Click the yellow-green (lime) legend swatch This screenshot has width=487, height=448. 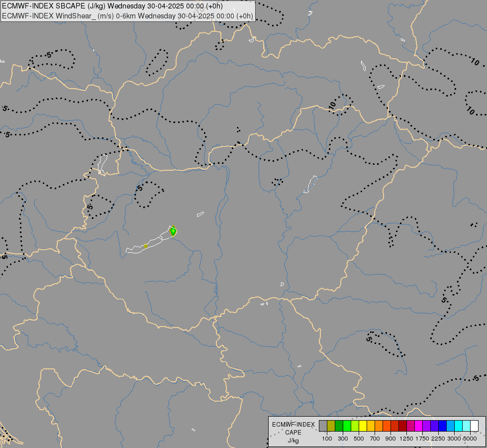pyautogui.click(x=355, y=426)
